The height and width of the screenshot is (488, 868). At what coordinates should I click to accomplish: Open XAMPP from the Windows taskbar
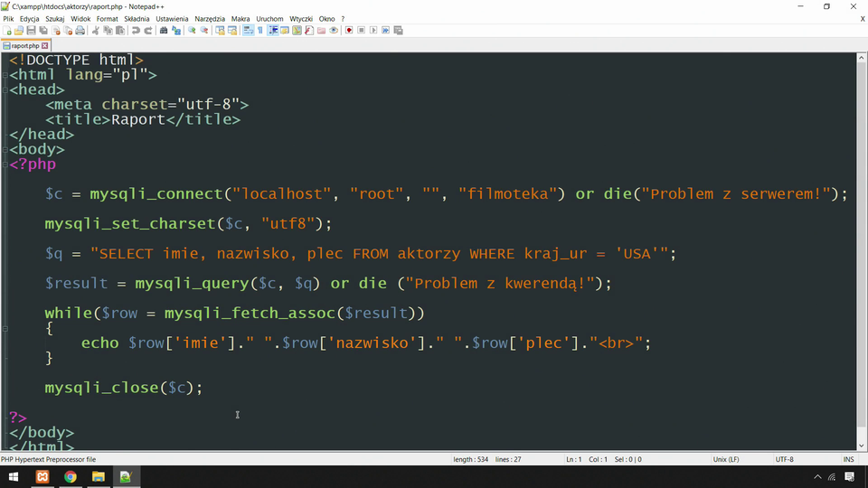(x=42, y=477)
